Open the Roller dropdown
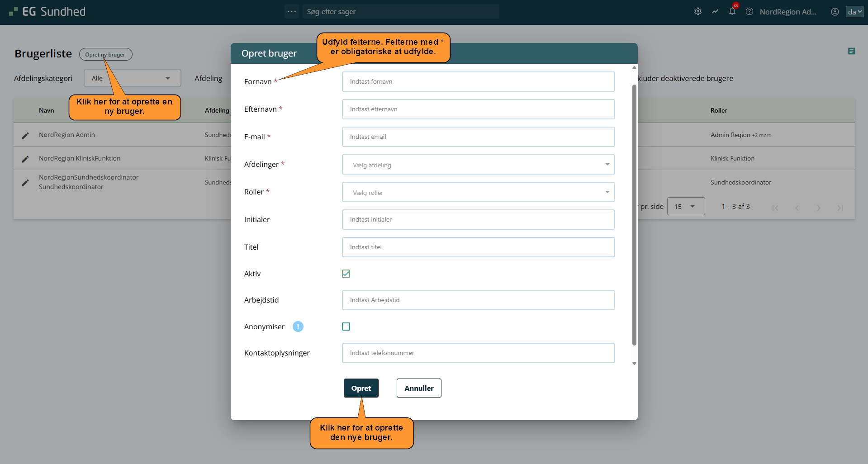 point(478,192)
